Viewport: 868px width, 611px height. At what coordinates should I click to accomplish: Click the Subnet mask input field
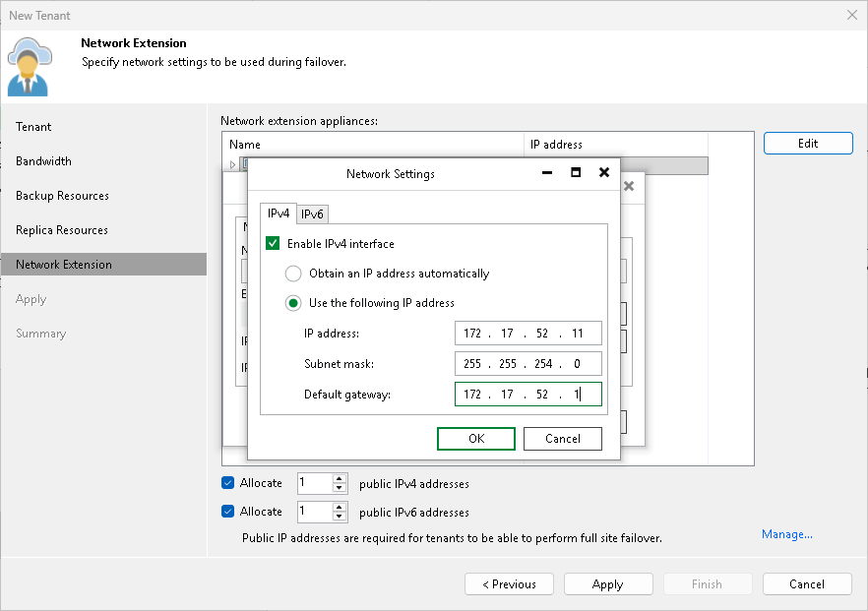pyautogui.click(x=528, y=363)
